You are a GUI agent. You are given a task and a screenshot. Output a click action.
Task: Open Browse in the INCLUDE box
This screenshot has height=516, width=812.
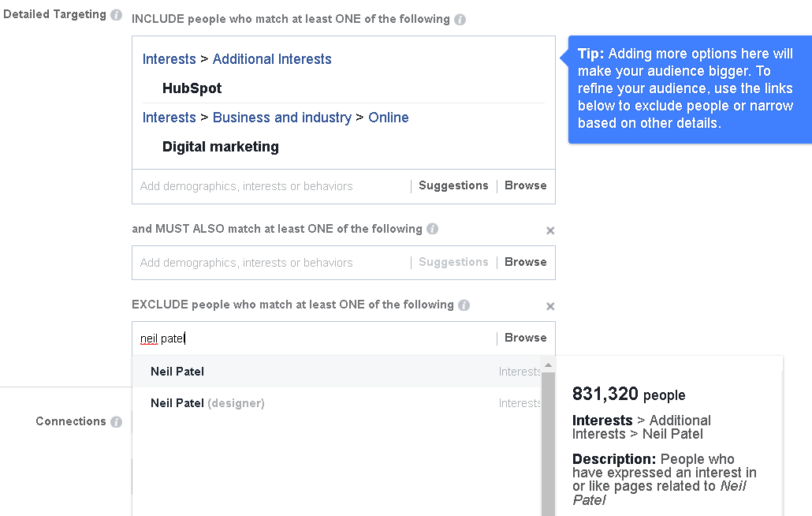(526, 186)
